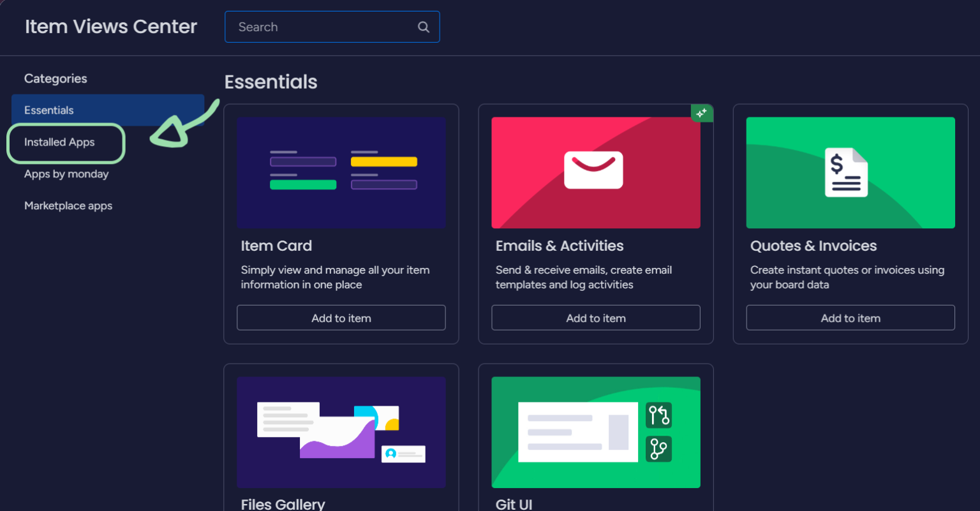980x511 pixels.
Task: Click the dollar invoice document icon
Action: [846, 172]
